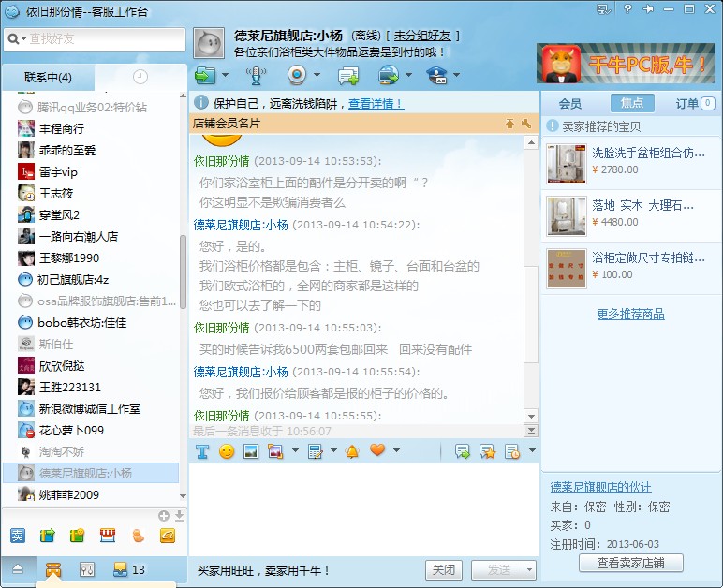Screen dimensions: 723x588
Task: Open the search filter dropdown arrow
Action: tap(23, 39)
